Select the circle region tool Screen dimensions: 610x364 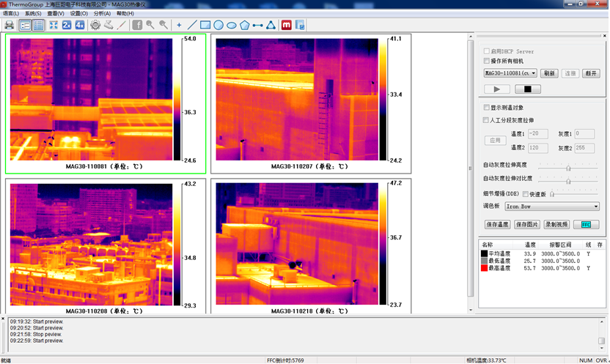coord(218,25)
